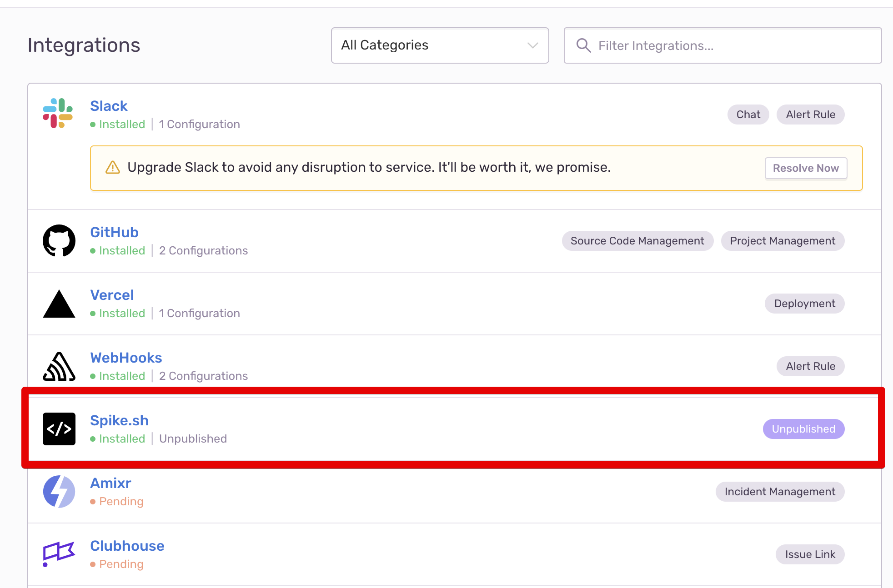Click the Clubhouse flag logo
Image resolution: width=893 pixels, height=588 pixels.
click(x=59, y=554)
